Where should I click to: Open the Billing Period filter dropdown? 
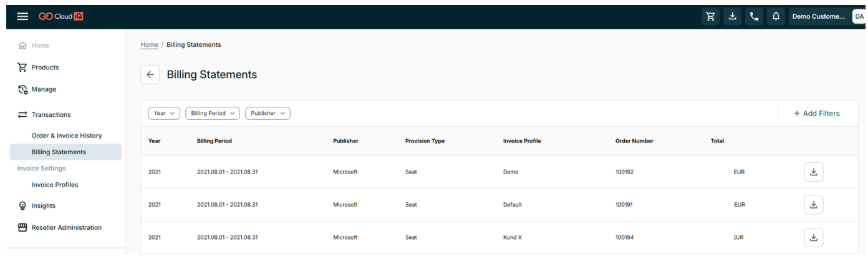click(213, 113)
